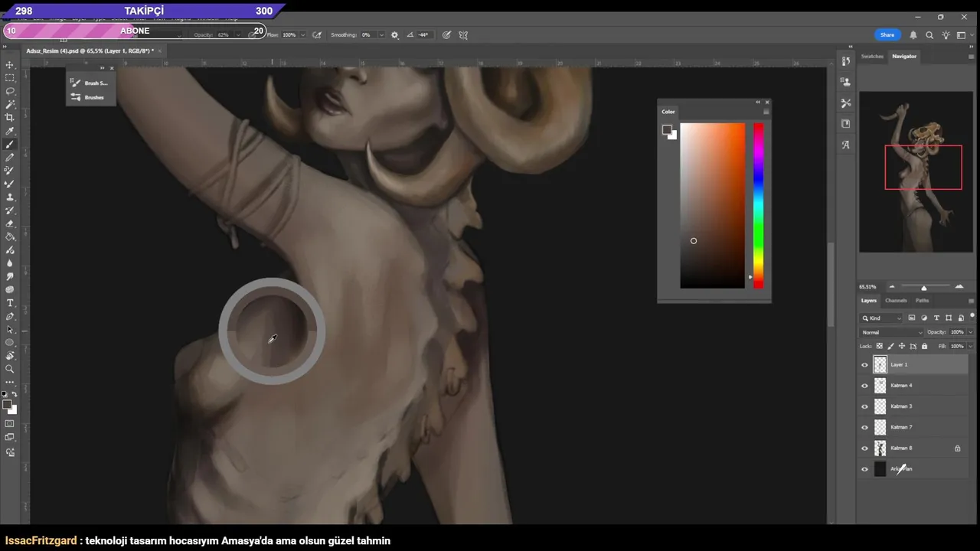Hide Layer 1 visibility eye

(x=865, y=365)
